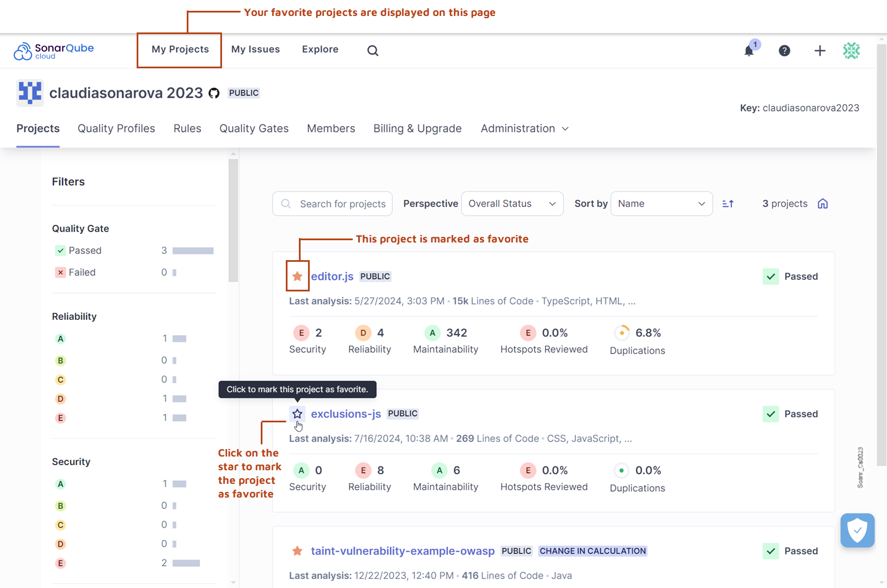Open the taint-vulnerability-example-owasp project
This screenshot has width=887, height=588.
tap(403, 551)
